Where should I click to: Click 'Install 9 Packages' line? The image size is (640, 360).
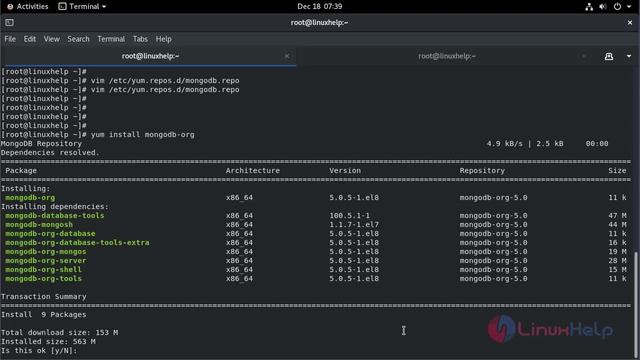44,315
